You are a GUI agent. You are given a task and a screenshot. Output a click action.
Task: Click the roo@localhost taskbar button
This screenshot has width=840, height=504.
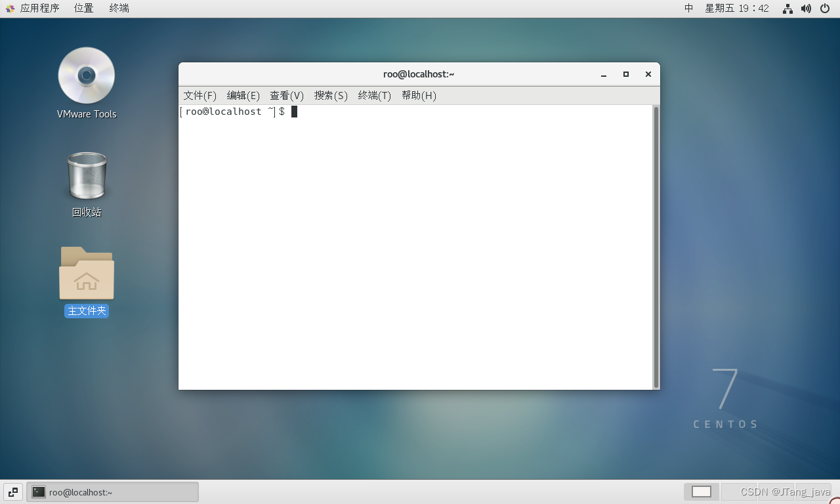[x=112, y=492]
